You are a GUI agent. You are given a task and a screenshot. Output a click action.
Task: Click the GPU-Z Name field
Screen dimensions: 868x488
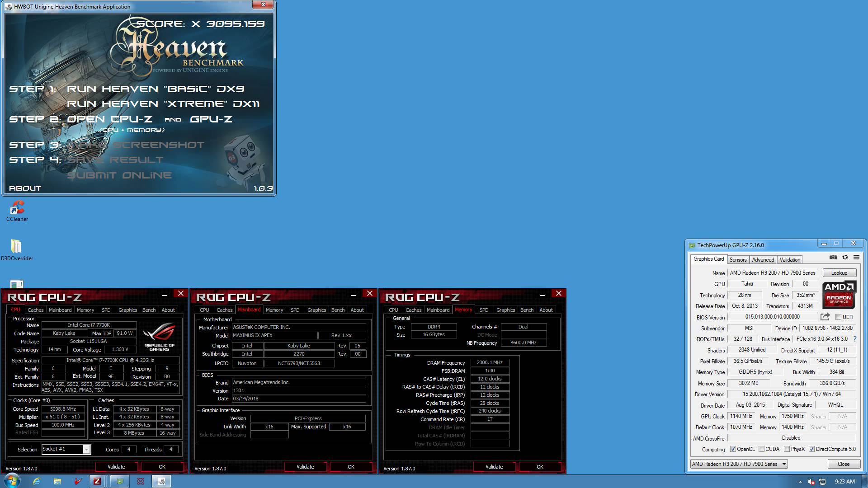click(x=773, y=273)
